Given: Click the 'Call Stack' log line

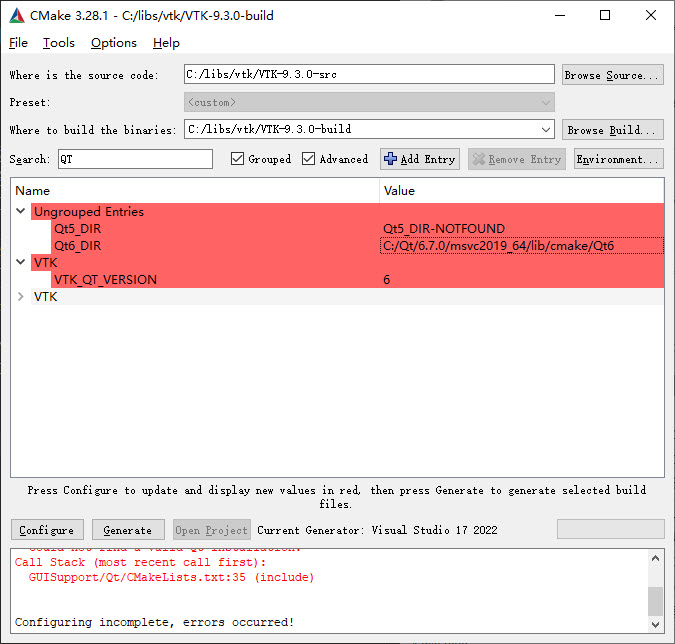Looking at the screenshot, I should coord(140,562).
